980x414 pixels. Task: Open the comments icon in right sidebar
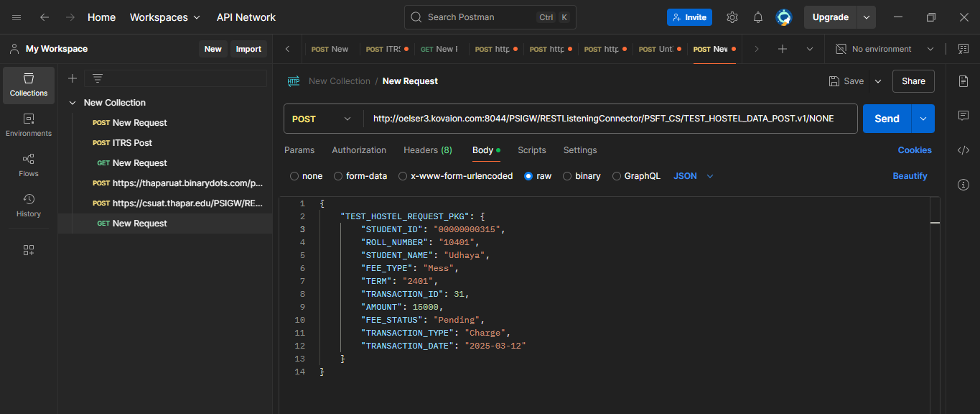[x=963, y=116]
